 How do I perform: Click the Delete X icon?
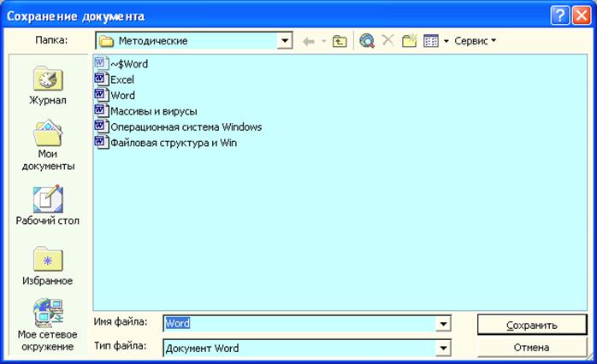point(388,40)
